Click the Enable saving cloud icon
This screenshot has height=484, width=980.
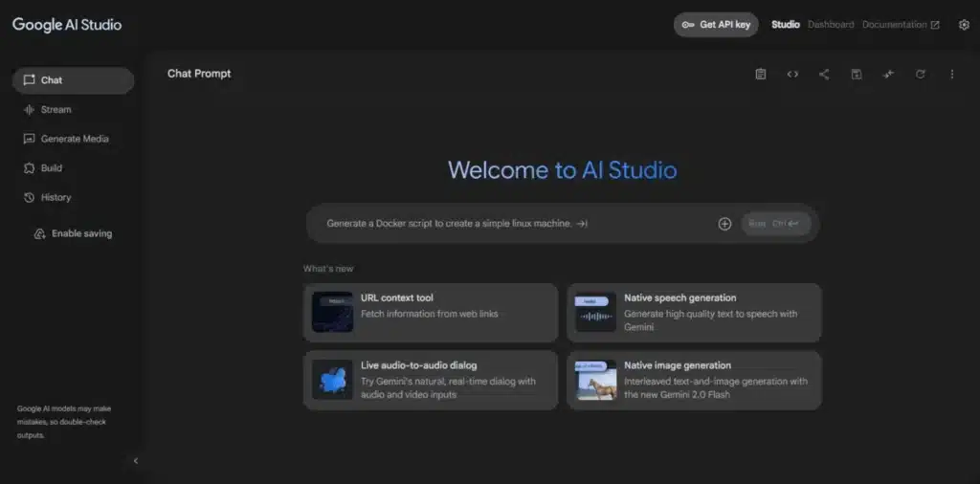pos(39,233)
